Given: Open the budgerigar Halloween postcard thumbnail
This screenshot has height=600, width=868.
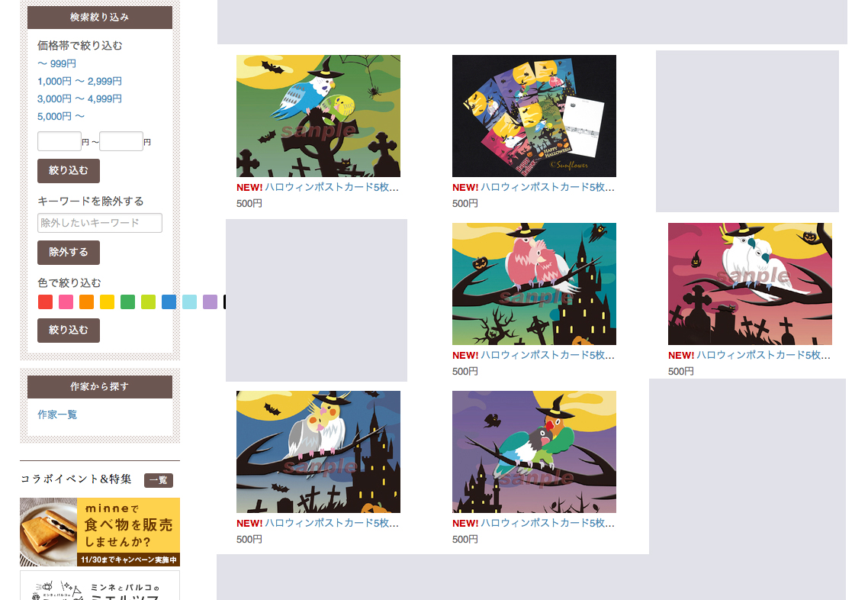Looking at the screenshot, I should coord(318,116).
